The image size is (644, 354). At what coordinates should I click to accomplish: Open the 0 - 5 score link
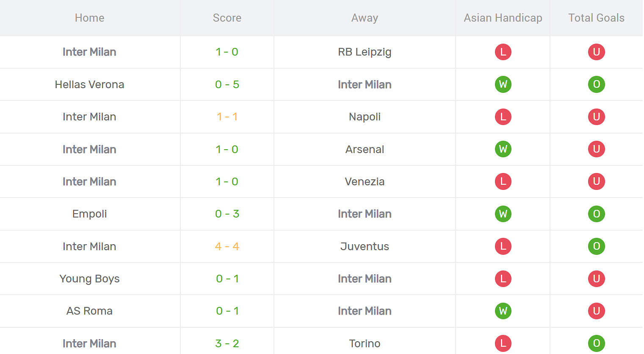tap(227, 84)
